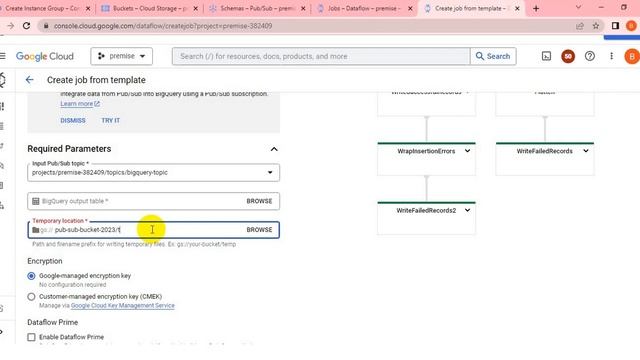Click into the Temporary location field
The image size is (640, 360).
pyautogui.click(x=153, y=230)
